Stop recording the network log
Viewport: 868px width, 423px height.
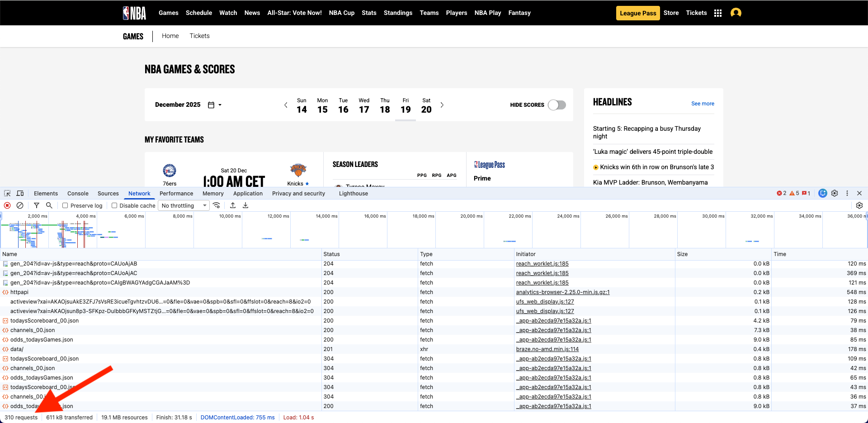(7, 205)
